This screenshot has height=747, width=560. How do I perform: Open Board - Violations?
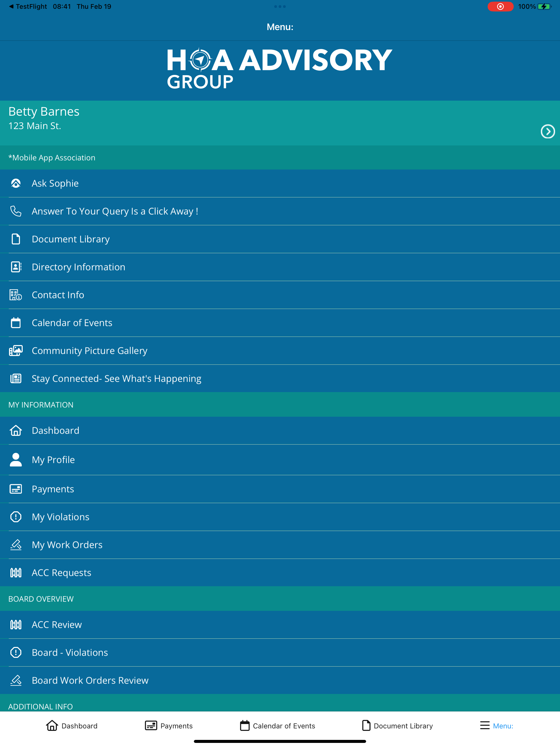[280, 652]
